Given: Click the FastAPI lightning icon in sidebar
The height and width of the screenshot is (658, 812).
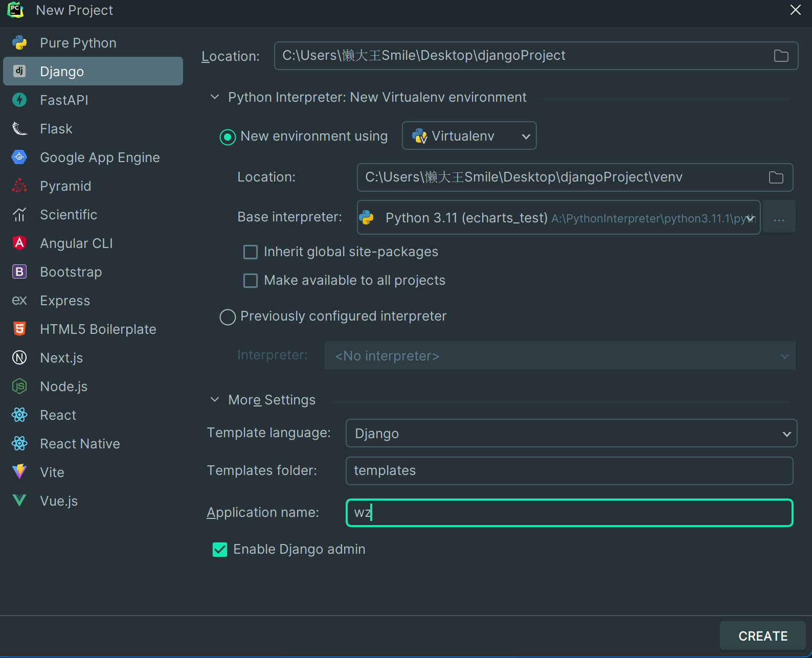Looking at the screenshot, I should coord(19,100).
